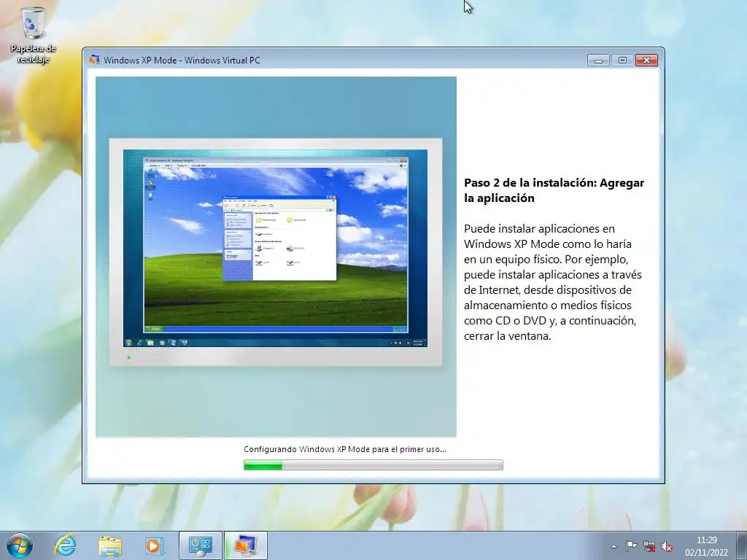Open Action Center flag icon in tray
Image resolution: width=747 pixels, height=560 pixels.
[x=631, y=546]
